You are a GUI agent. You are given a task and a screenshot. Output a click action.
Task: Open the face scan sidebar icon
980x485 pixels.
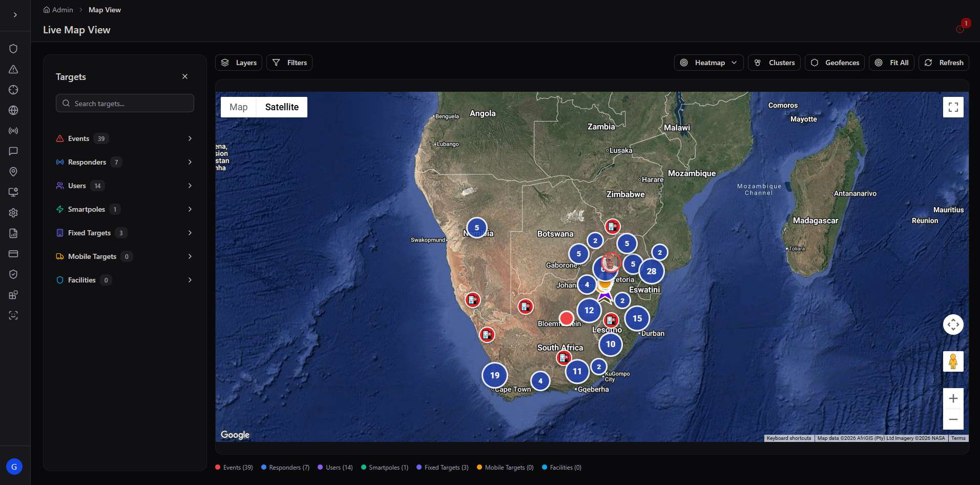point(13,315)
